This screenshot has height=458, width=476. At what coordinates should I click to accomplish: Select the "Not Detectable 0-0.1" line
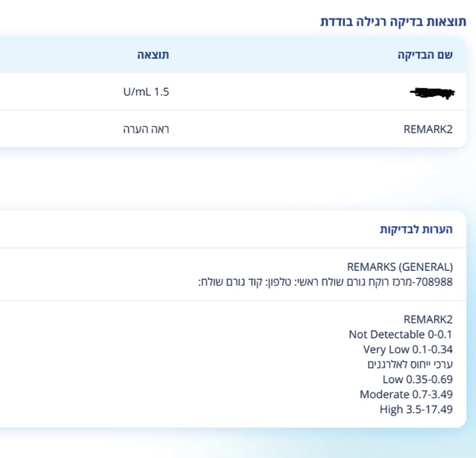[401, 334]
